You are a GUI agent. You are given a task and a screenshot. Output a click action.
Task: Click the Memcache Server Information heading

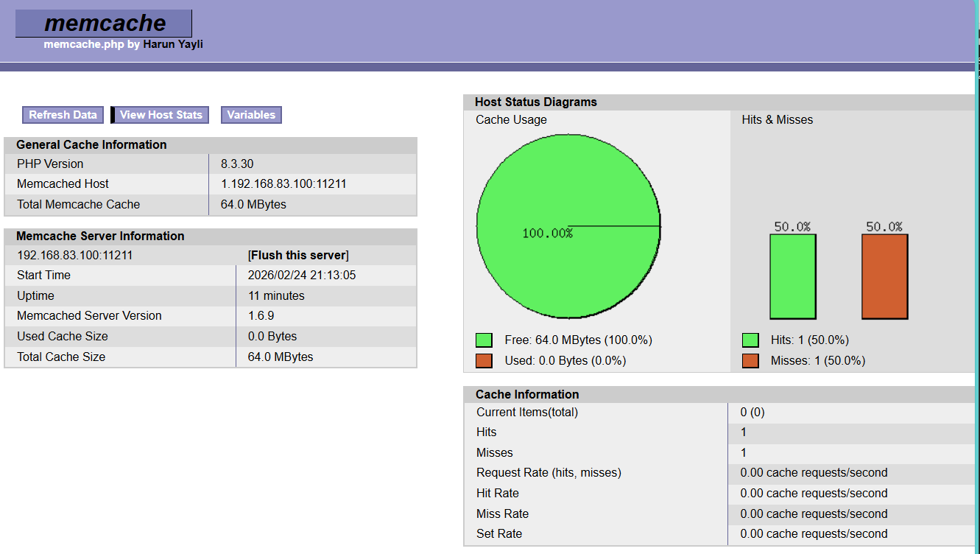(x=100, y=236)
